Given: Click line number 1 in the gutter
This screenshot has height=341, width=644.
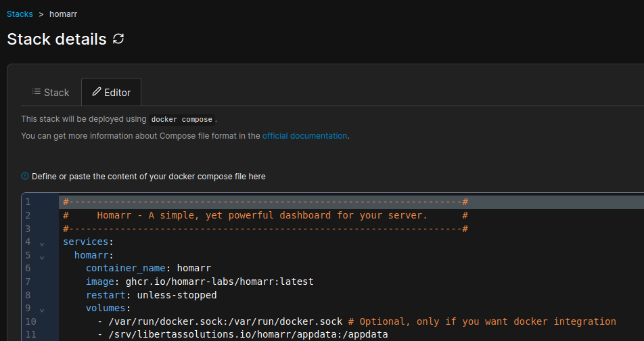Looking at the screenshot, I should [x=28, y=202].
